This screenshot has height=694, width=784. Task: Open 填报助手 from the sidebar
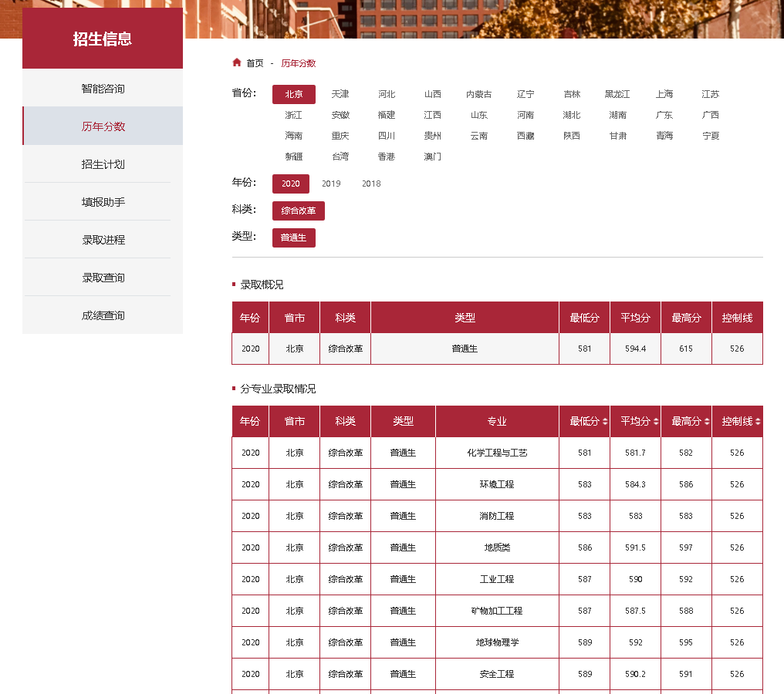point(103,202)
